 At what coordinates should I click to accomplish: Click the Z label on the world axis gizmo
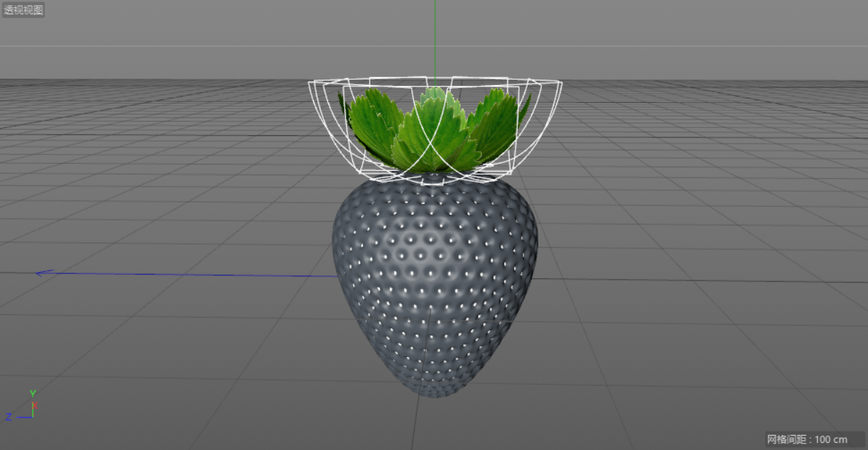point(9,418)
